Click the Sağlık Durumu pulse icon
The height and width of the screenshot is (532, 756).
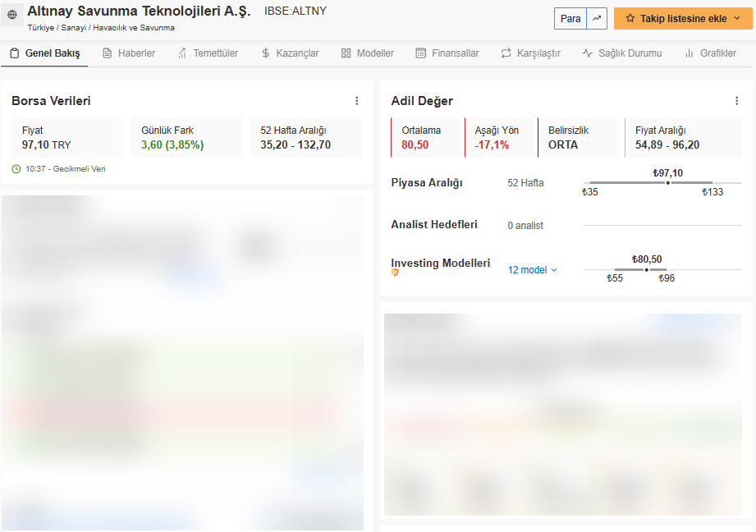tap(587, 53)
